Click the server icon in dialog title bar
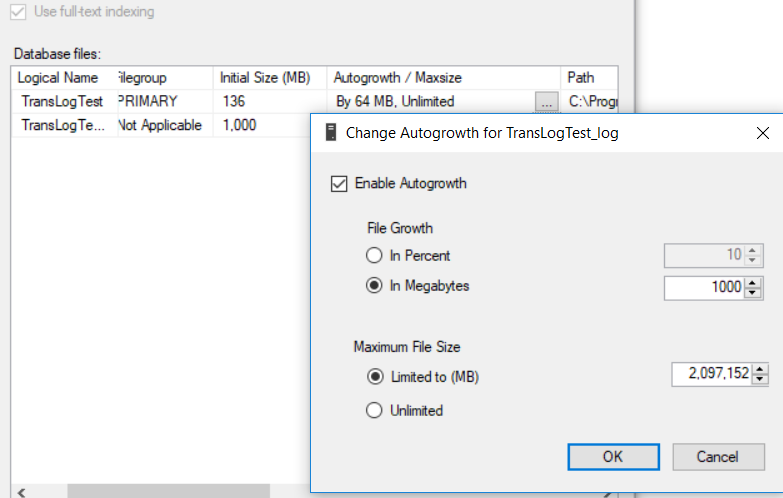 click(329, 132)
